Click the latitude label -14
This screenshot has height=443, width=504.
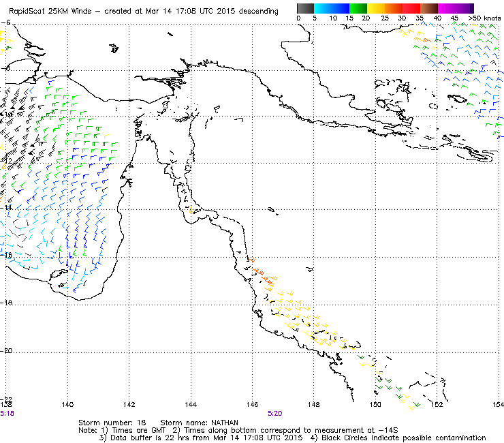coord(6,207)
